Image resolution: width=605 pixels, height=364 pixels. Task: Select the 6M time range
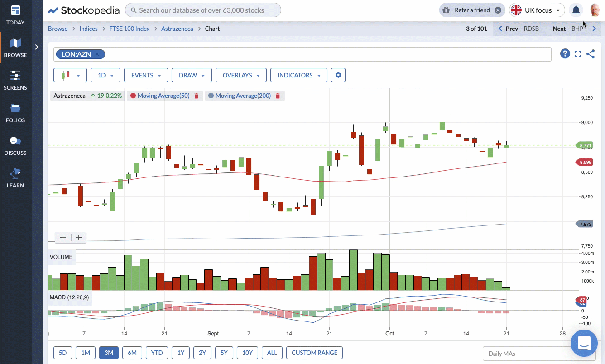coord(132,353)
